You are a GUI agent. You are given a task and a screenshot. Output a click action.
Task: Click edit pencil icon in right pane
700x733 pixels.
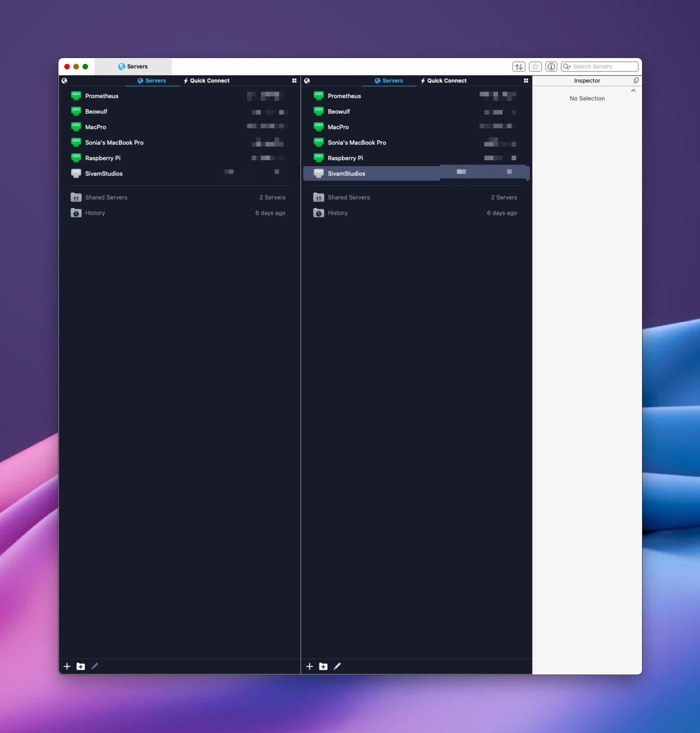coord(337,666)
